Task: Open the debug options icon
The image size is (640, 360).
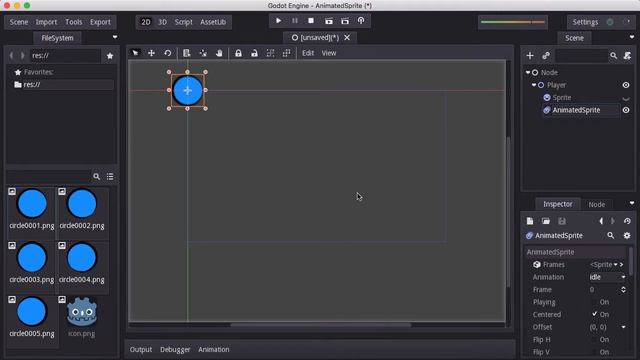Action: 361,20
